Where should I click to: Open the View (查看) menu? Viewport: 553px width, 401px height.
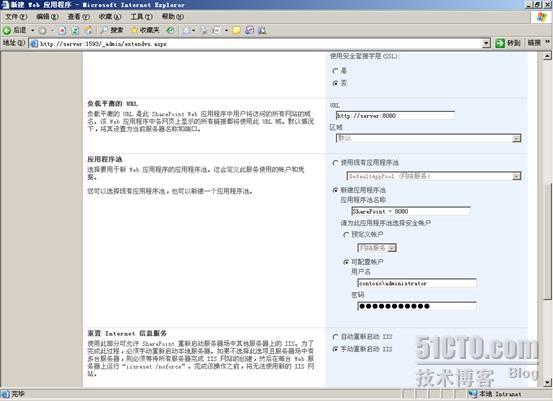click(79, 17)
